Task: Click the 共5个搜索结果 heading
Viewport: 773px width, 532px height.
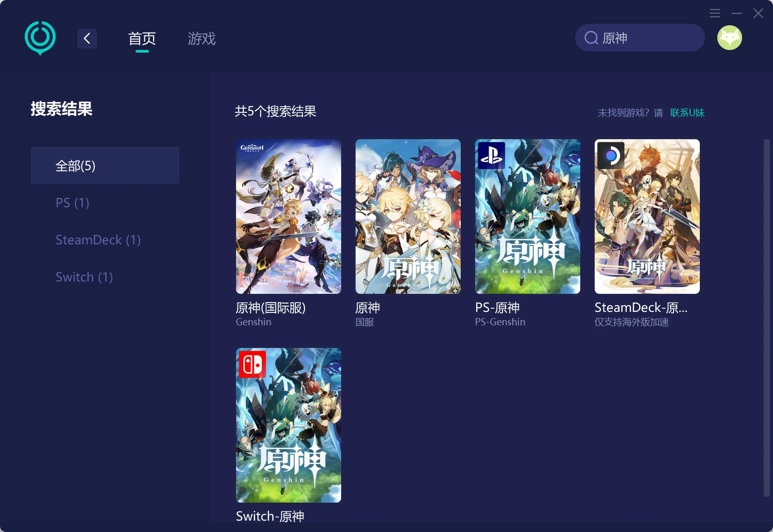Action: (275, 111)
